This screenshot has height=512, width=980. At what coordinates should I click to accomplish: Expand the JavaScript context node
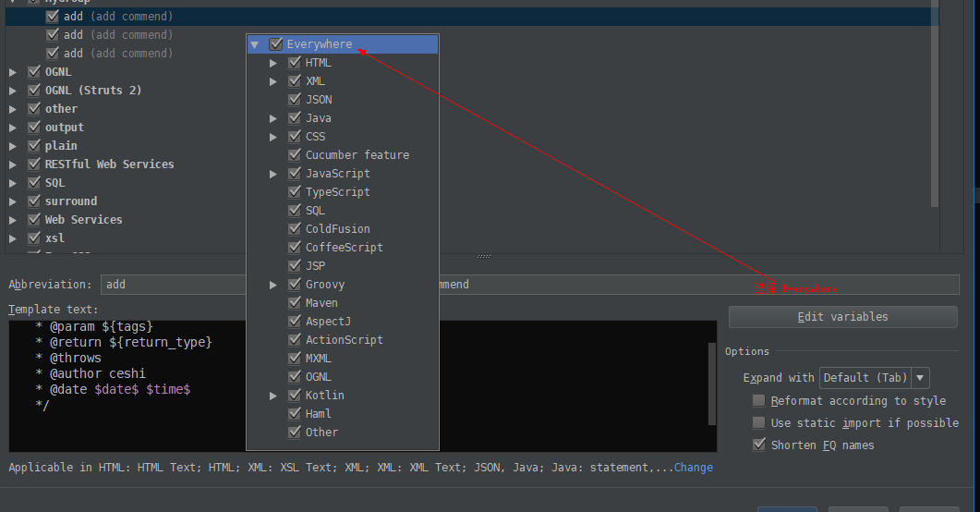click(x=273, y=174)
